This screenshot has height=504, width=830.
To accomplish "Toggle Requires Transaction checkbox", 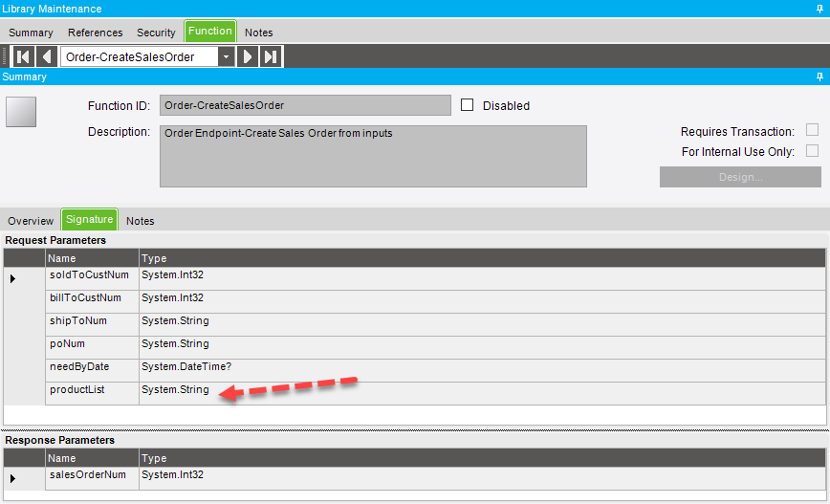I will point(812,130).
